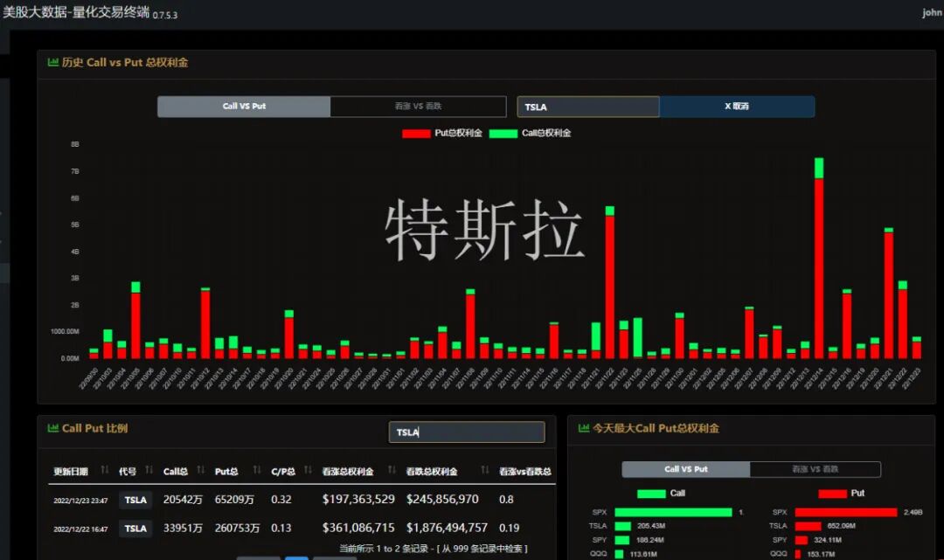The height and width of the screenshot is (560, 944).
Task: Click C/P总 value 0.13
Action: click(281, 529)
